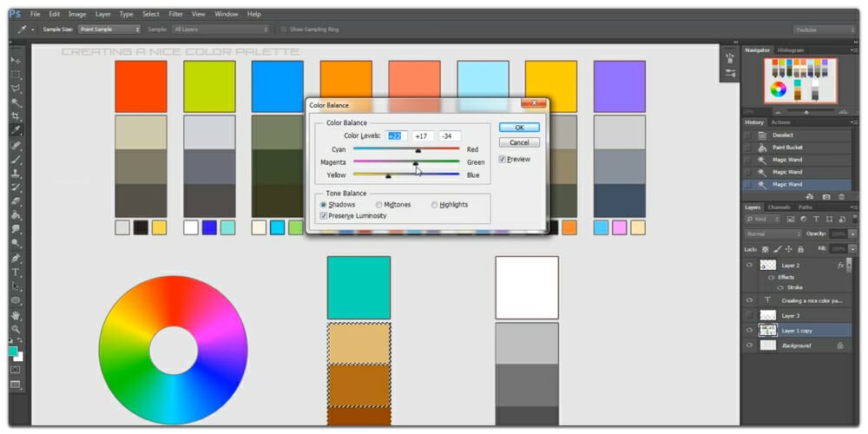Select the Highlights radio button
868x434 pixels.
tap(435, 205)
